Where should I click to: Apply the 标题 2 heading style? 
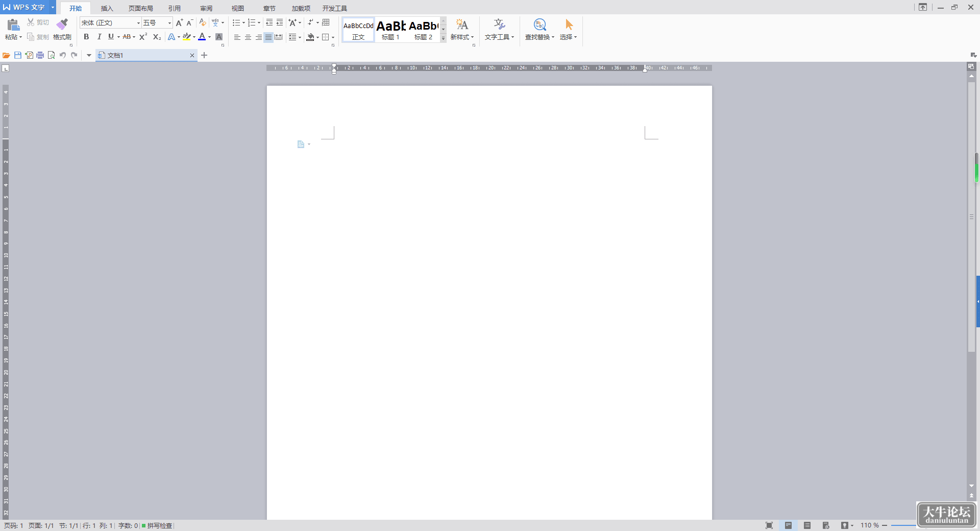pos(423,30)
